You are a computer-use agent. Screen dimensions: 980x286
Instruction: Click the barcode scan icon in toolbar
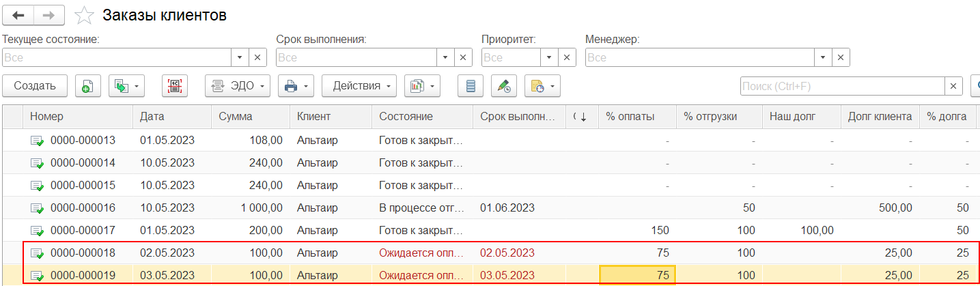point(175,86)
